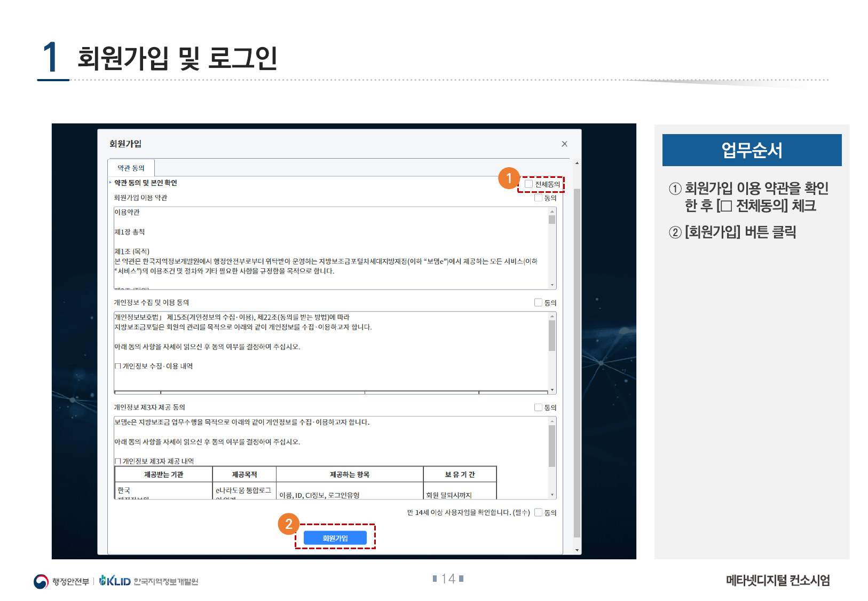Tick the 만 14세 이상 confirmation checkbox
868x601 pixels.
[x=538, y=512]
